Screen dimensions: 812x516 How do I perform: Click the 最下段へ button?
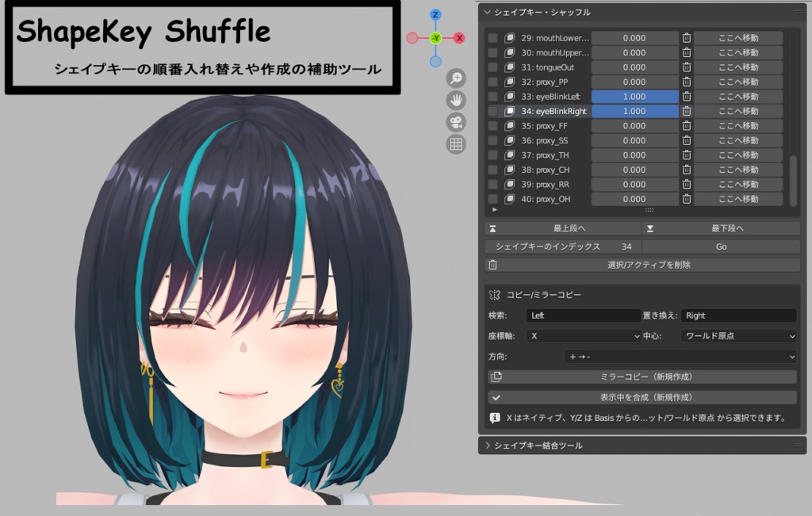pos(722,227)
